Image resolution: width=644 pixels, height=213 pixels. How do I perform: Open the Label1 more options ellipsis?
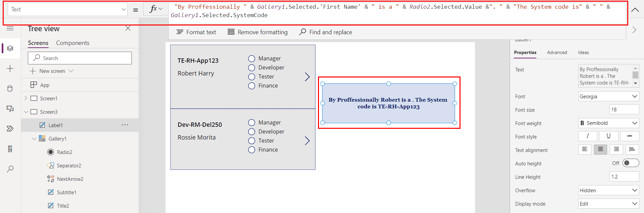125,125
